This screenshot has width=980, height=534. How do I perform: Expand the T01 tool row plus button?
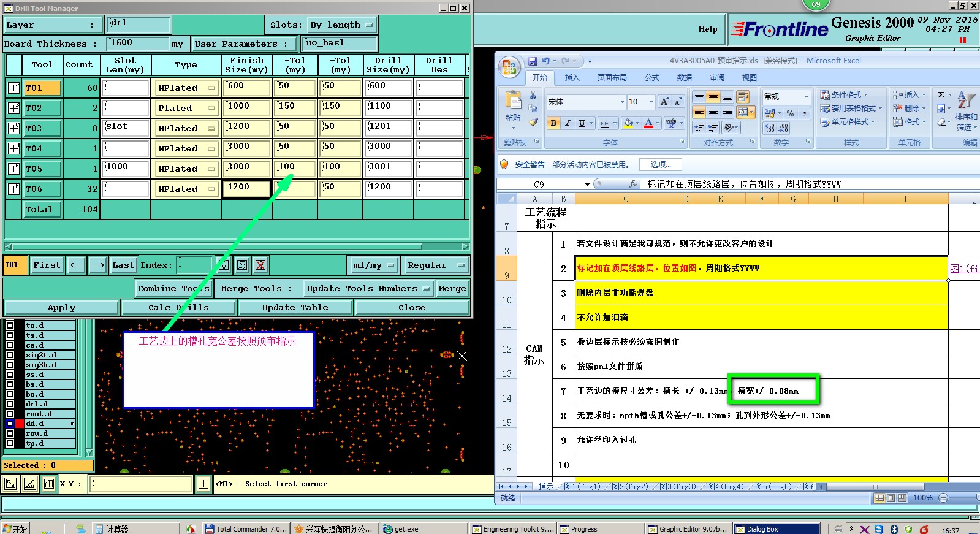tap(13, 88)
